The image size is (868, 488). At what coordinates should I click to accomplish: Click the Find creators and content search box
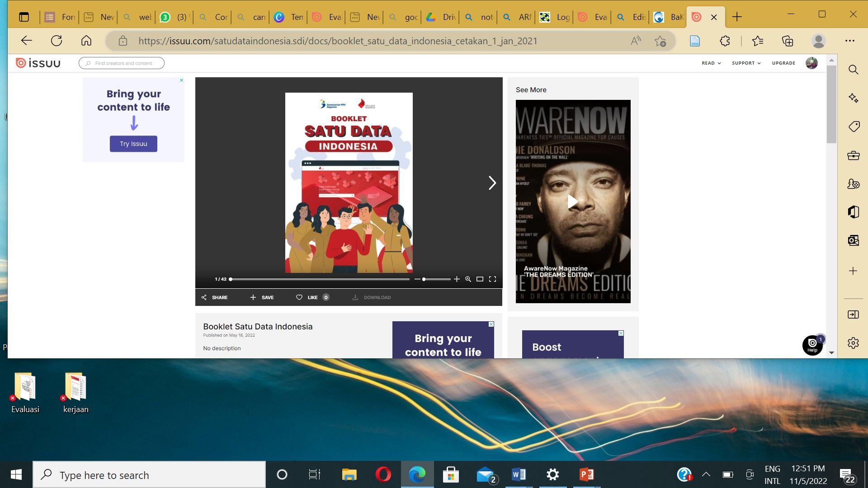coord(122,63)
